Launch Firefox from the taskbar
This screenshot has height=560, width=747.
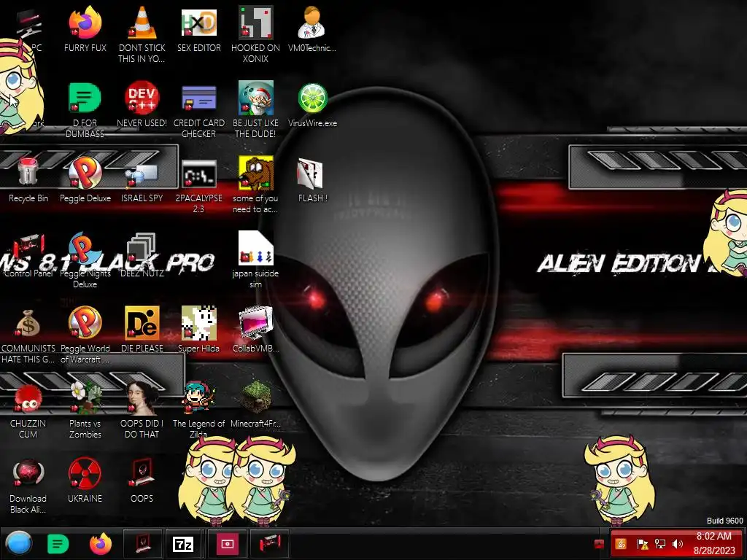tap(101, 544)
